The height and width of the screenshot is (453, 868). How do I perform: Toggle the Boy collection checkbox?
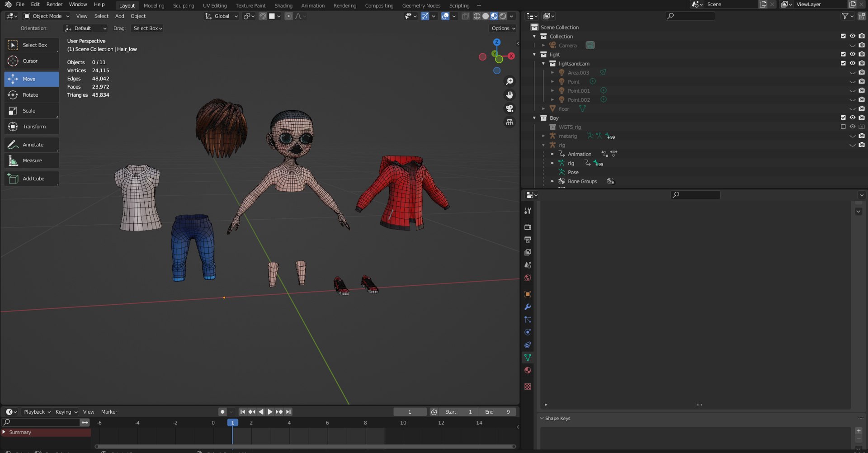843,118
